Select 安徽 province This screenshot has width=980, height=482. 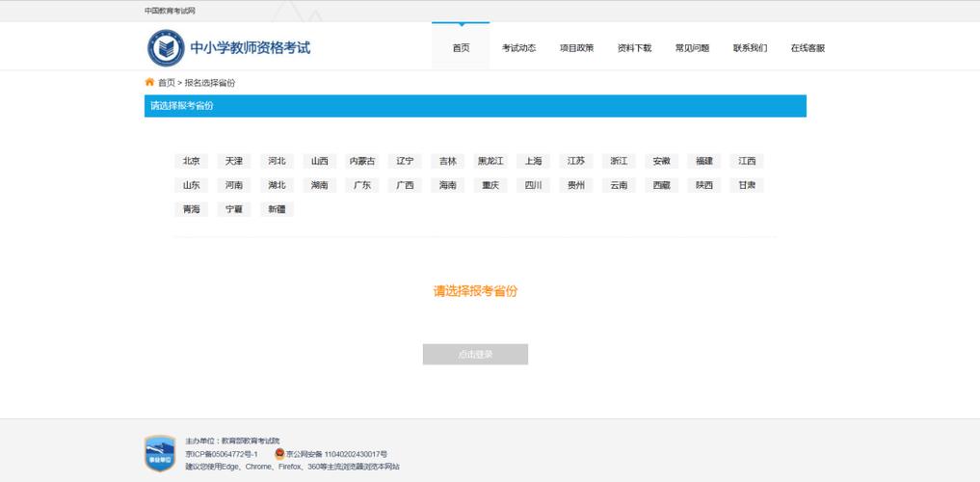pyautogui.click(x=661, y=161)
